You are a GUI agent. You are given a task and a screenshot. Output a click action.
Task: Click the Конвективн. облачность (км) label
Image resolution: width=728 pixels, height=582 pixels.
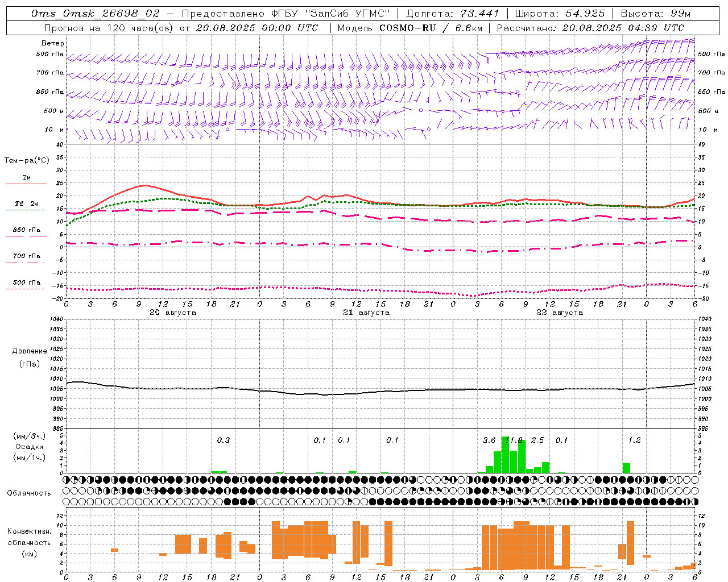click(30, 542)
